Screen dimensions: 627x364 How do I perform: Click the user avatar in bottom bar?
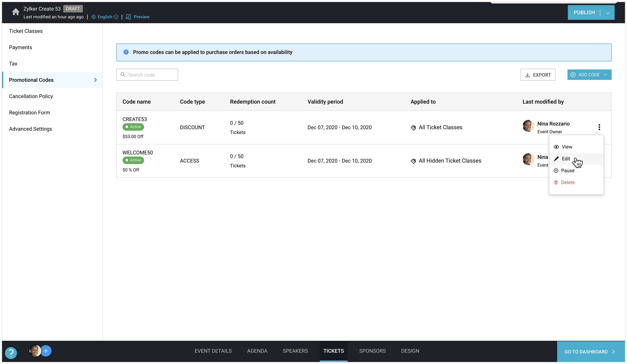[35, 351]
